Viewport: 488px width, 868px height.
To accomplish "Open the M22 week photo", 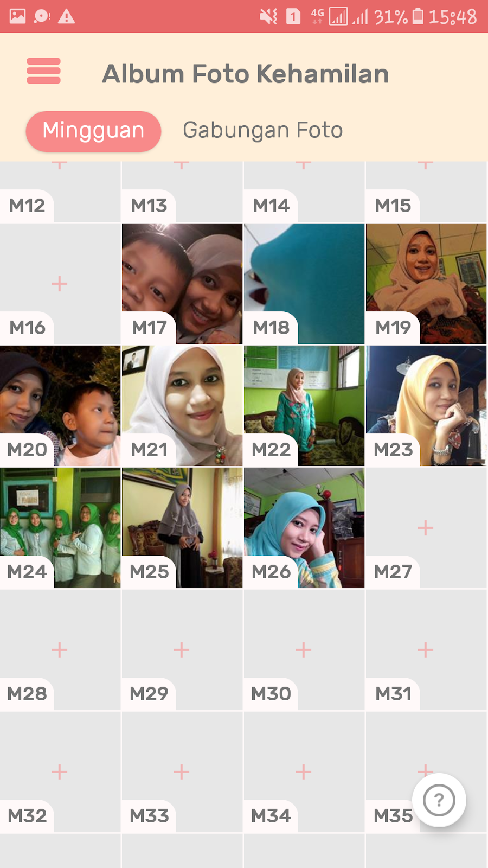I will tap(304, 406).
